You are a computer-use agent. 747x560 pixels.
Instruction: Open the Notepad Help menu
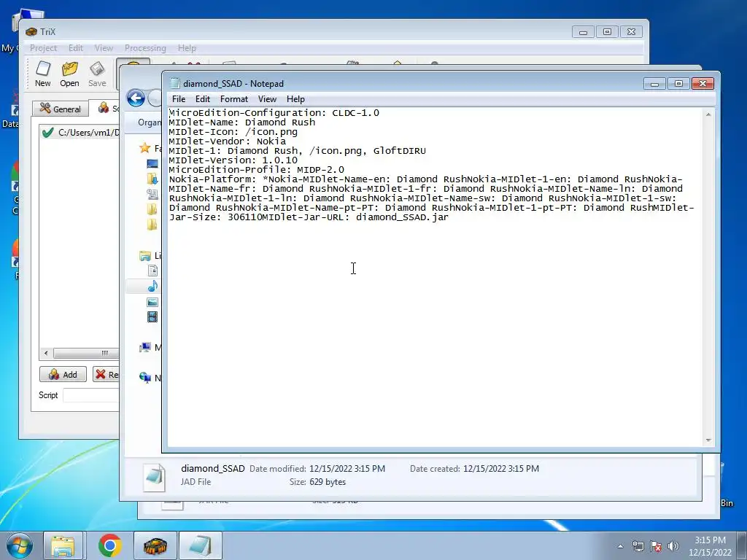(x=295, y=99)
